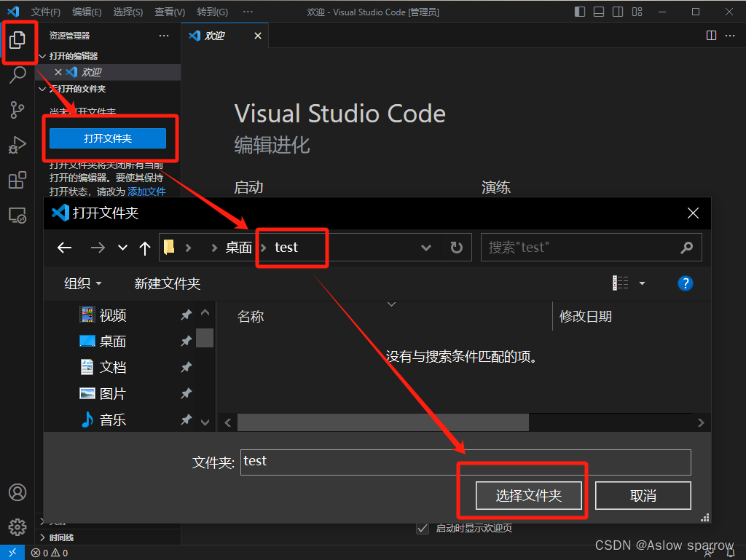Image resolution: width=746 pixels, height=560 pixels.
Task: Go forward in the open folder dialog
Action: coord(98,247)
